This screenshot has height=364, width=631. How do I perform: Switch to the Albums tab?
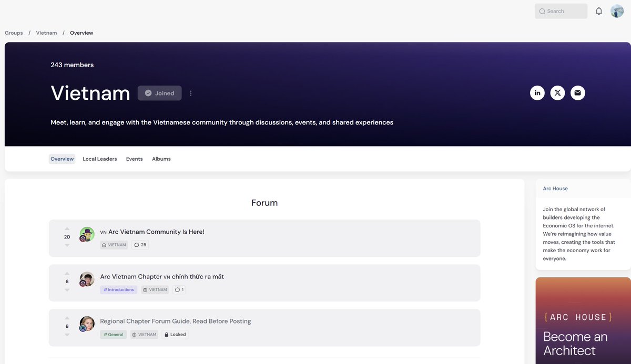(x=161, y=159)
